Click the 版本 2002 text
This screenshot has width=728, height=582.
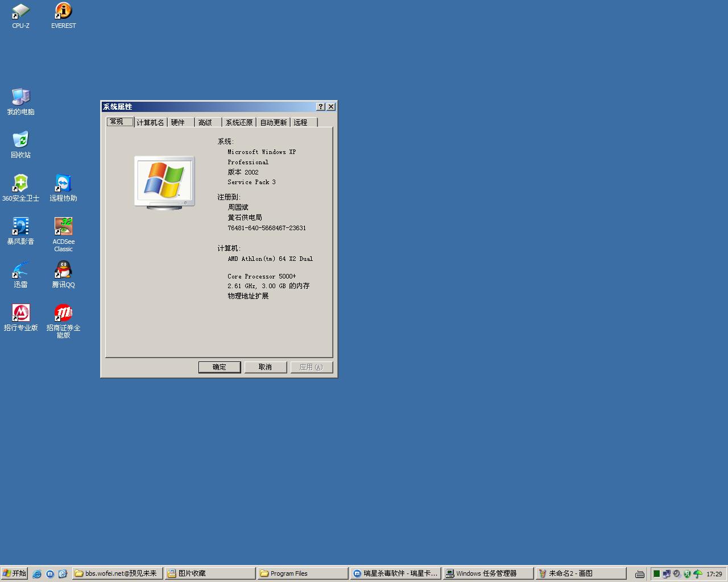(x=243, y=172)
